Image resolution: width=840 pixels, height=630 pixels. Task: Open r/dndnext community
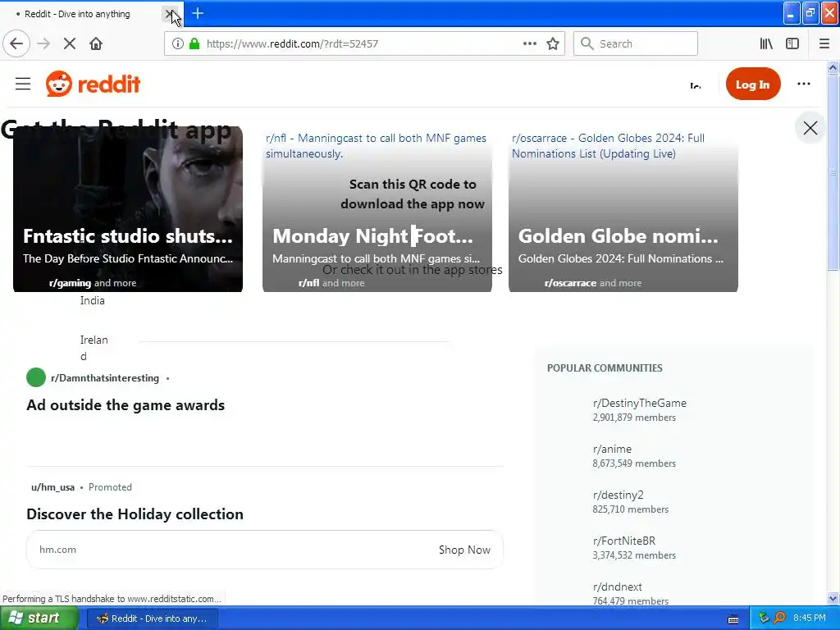click(x=617, y=587)
